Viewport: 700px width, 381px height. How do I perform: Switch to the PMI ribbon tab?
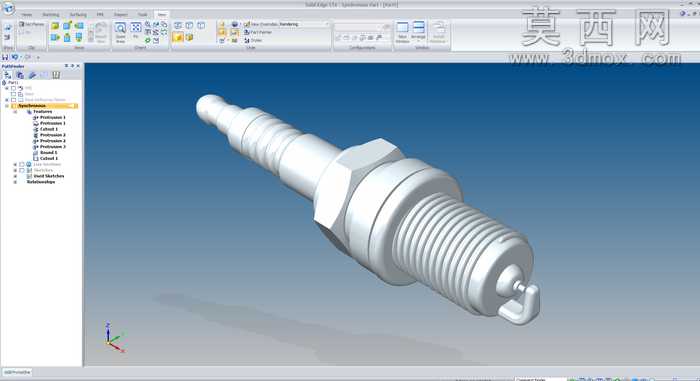click(x=100, y=15)
